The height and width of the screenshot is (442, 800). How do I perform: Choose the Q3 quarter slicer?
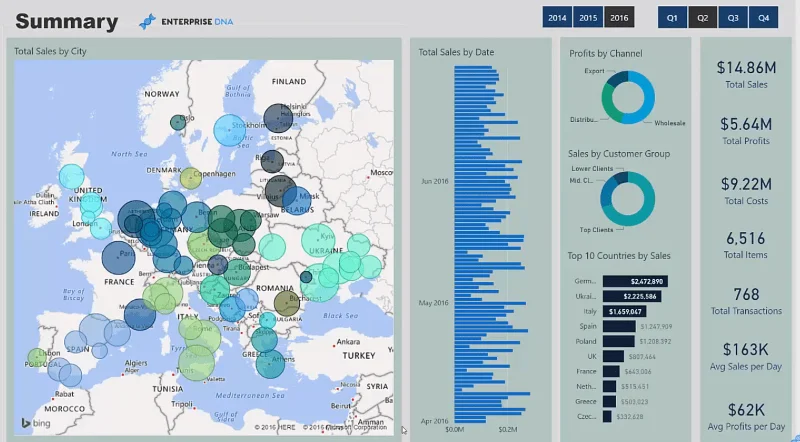(x=733, y=17)
